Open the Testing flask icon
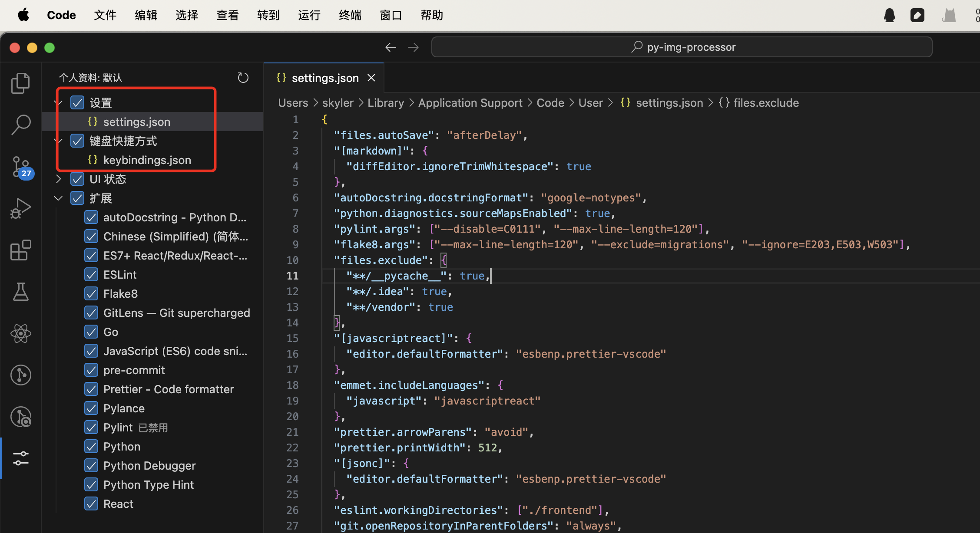Image resolution: width=980 pixels, height=533 pixels. [x=20, y=292]
